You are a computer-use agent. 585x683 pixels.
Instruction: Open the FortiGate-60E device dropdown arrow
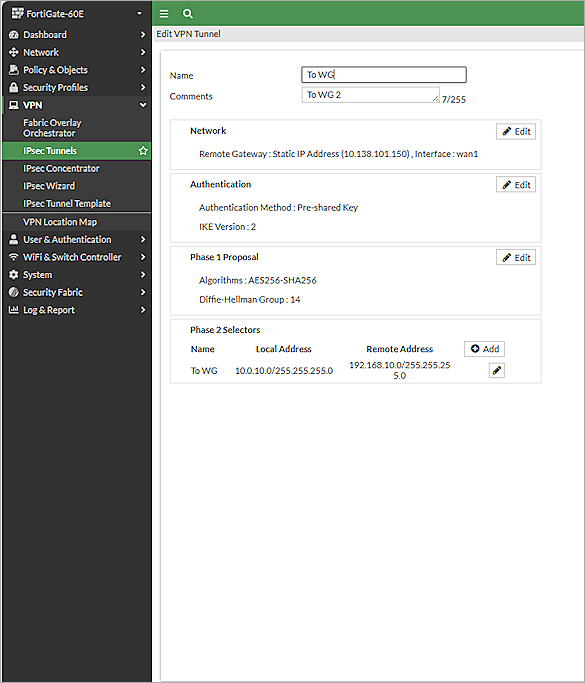pos(139,14)
